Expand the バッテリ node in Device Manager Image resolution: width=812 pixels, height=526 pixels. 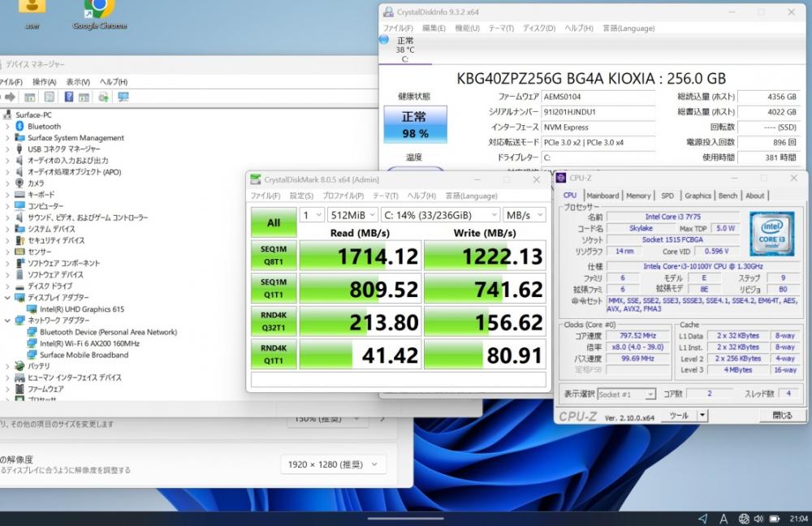pyautogui.click(x=7, y=366)
